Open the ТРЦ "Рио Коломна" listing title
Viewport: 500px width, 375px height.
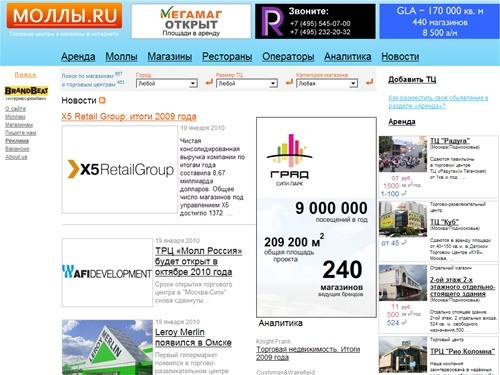[462, 351]
